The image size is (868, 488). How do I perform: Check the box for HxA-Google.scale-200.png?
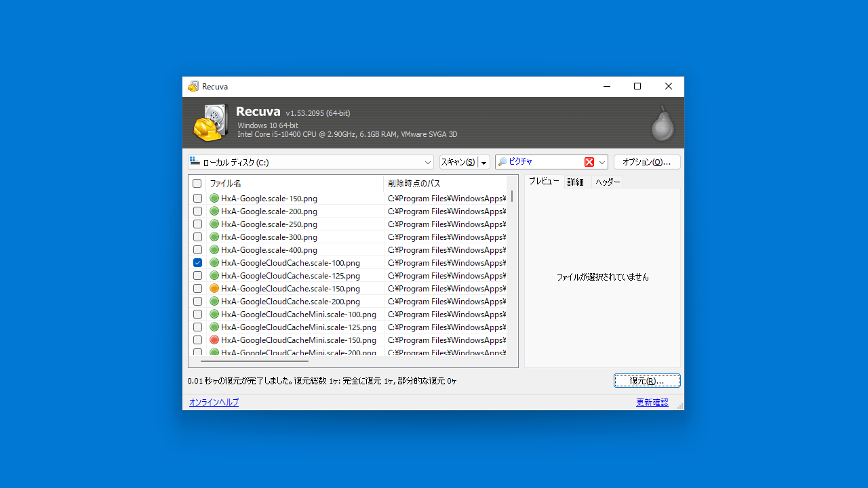(x=197, y=211)
